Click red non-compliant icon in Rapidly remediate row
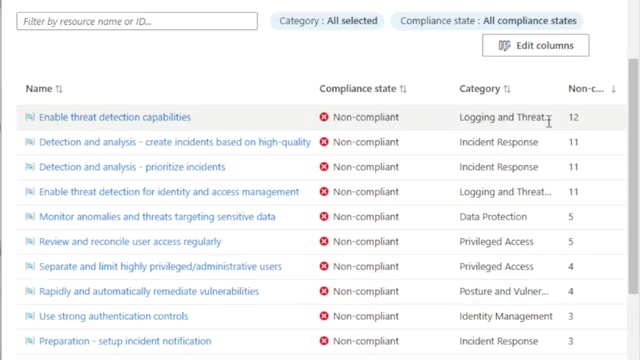This screenshot has height=360, width=640. 324,291
